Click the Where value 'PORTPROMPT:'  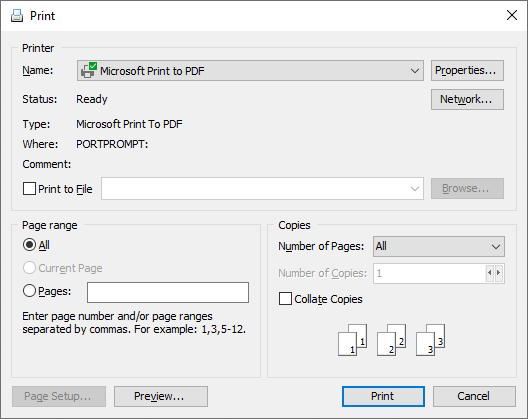pos(112,144)
